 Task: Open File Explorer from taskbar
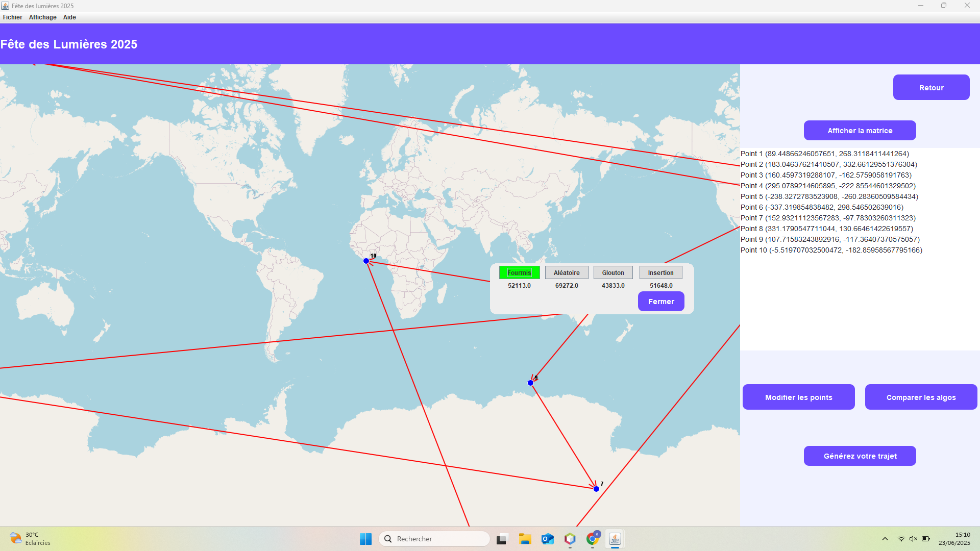525,539
